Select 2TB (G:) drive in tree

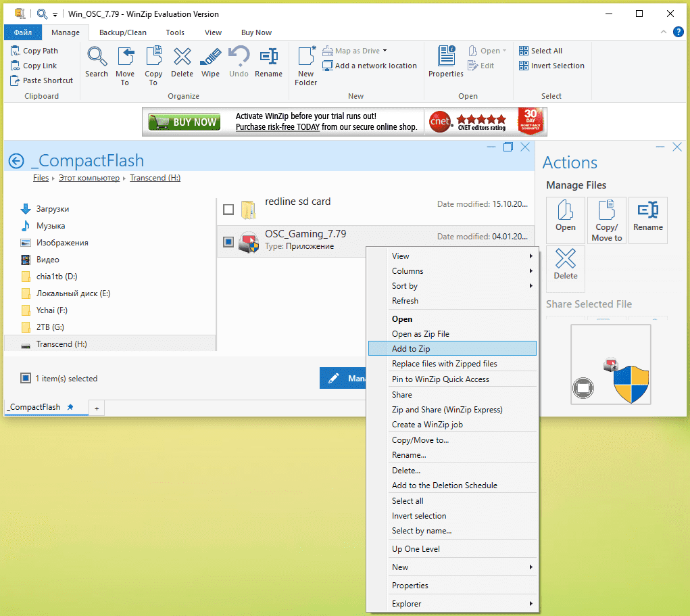[x=50, y=327]
